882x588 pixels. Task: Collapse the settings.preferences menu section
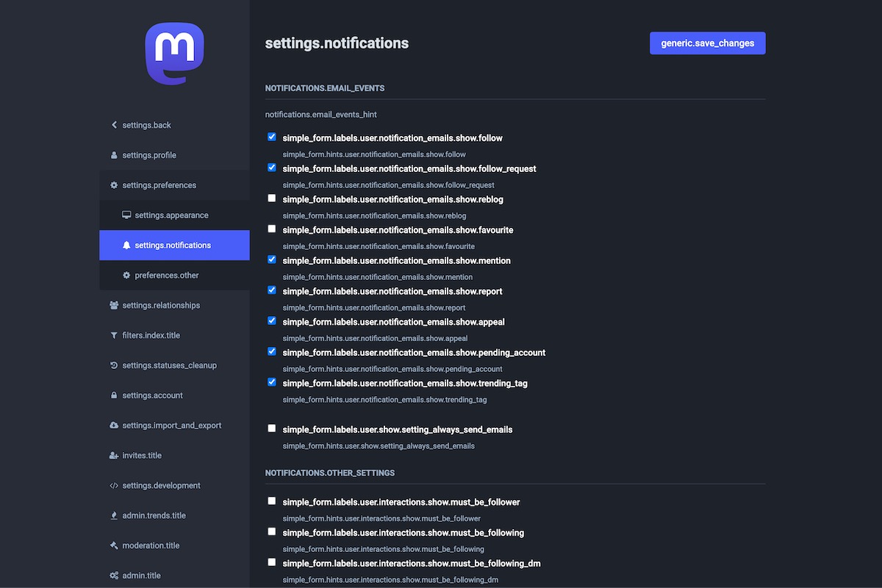pos(159,185)
